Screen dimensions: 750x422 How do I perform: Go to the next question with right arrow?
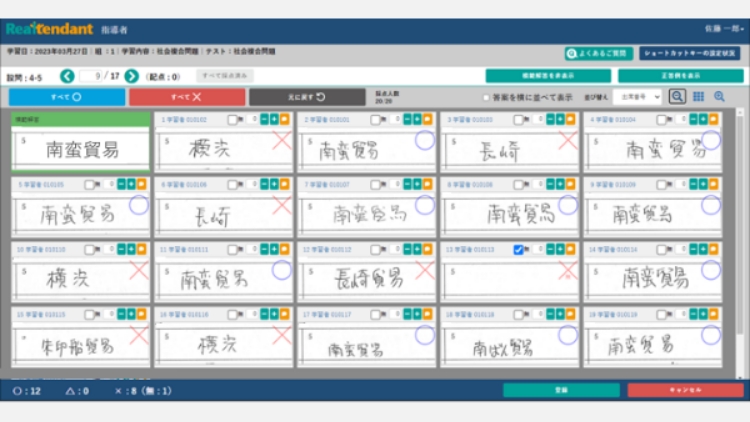(x=132, y=76)
